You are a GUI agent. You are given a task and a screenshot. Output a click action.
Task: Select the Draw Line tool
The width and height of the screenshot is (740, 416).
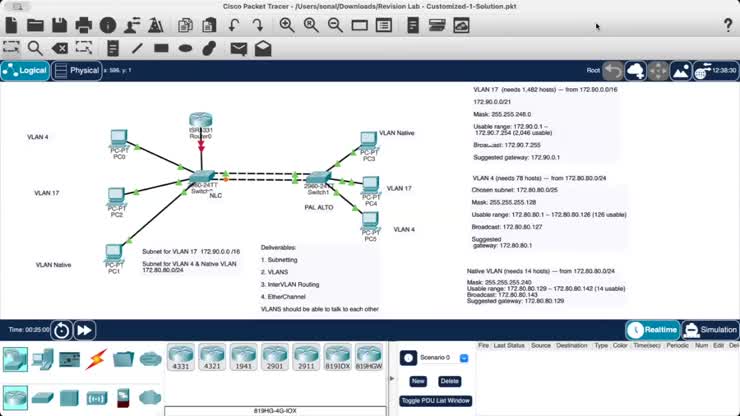(x=137, y=48)
